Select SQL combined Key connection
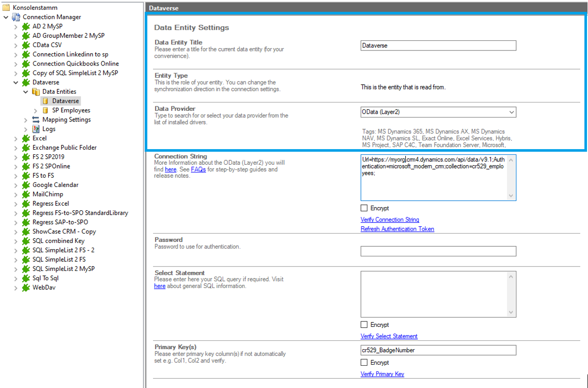The image size is (588, 388). coord(58,241)
